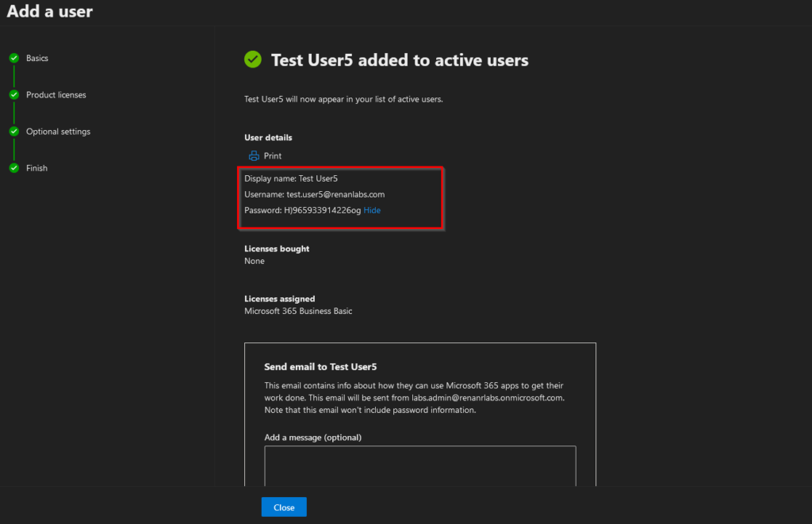Click the None value under Licenses bought
Image resolution: width=812 pixels, height=524 pixels.
[x=255, y=261]
